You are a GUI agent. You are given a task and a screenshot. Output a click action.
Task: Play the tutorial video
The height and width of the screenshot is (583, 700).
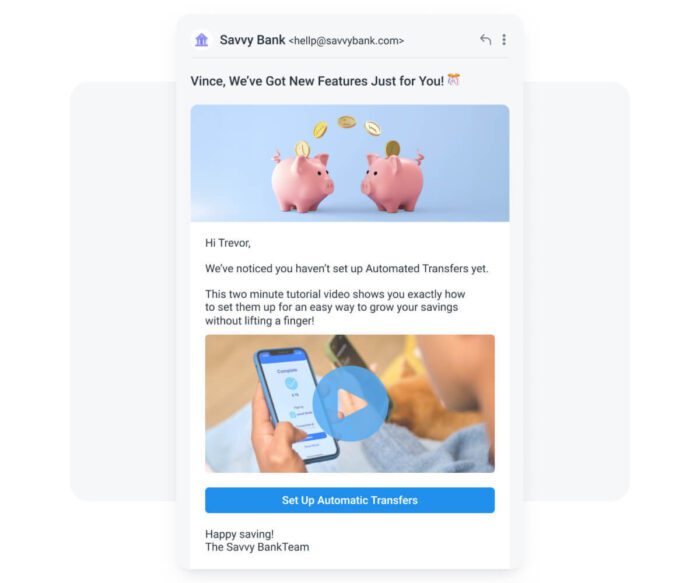coord(350,404)
